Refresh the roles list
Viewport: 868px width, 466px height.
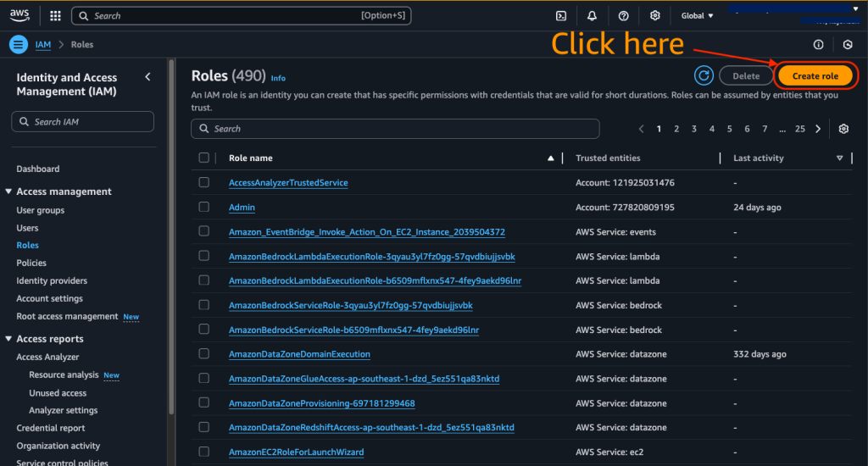(704, 75)
